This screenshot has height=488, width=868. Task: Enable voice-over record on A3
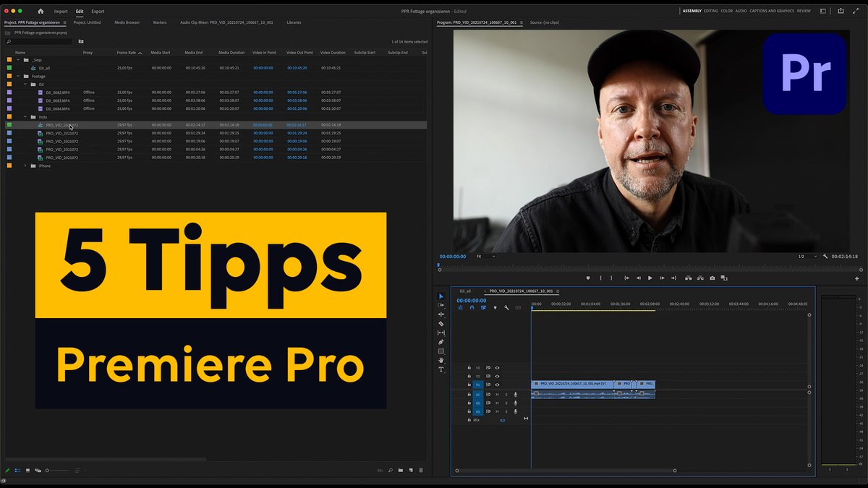516,411
